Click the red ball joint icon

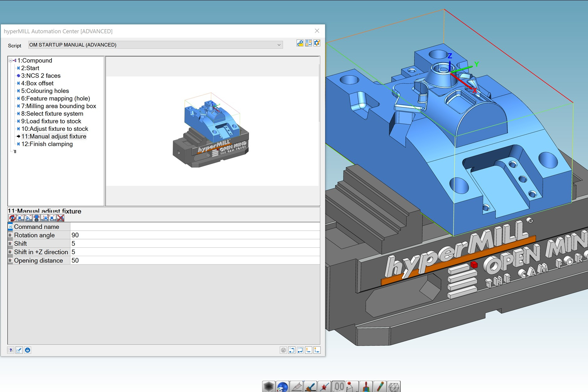point(352,386)
